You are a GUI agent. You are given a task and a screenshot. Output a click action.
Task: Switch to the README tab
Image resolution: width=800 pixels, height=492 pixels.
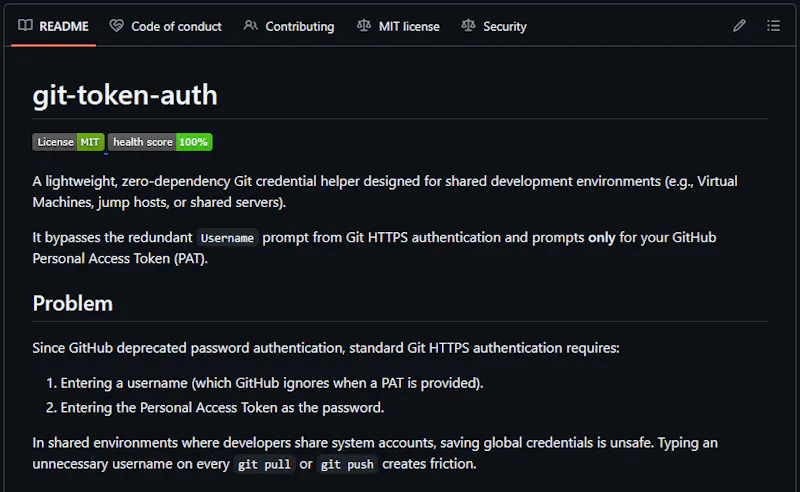coord(54,26)
